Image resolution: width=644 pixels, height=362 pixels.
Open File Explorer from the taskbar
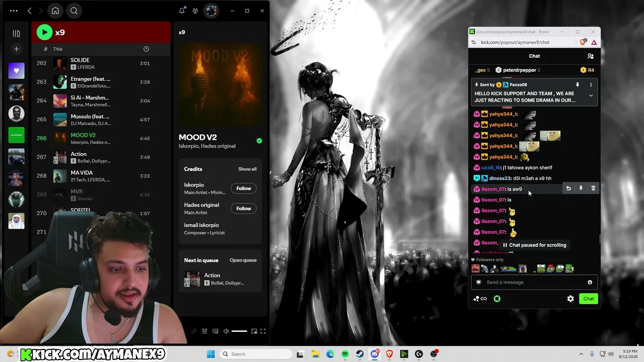[x=315, y=354]
